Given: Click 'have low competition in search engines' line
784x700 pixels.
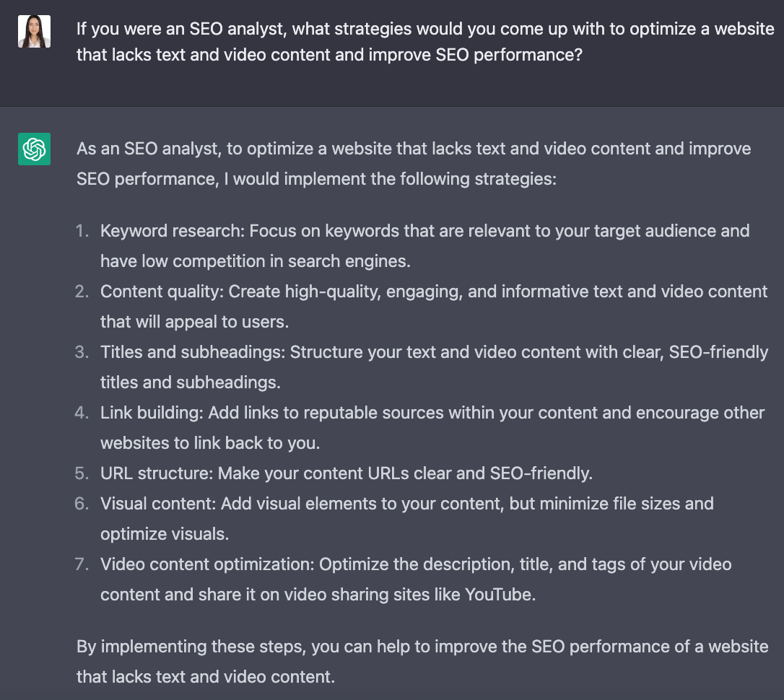Looking at the screenshot, I should [256, 261].
